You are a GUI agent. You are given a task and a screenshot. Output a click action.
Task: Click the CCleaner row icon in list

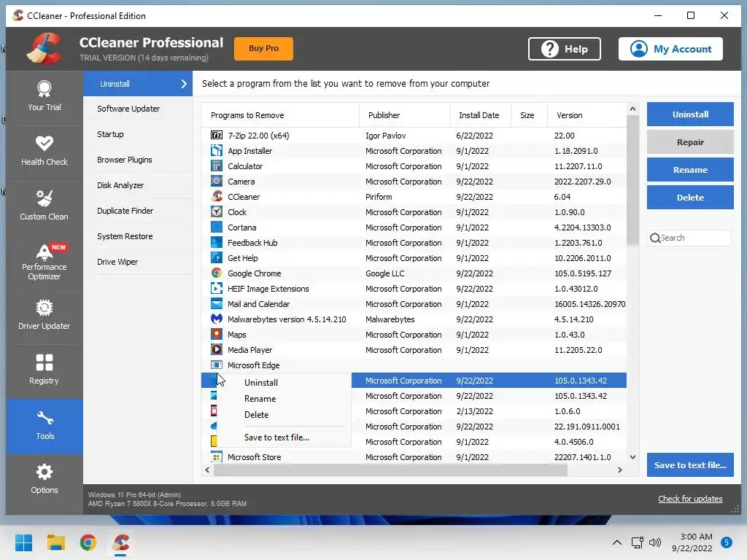pos(216,196)
